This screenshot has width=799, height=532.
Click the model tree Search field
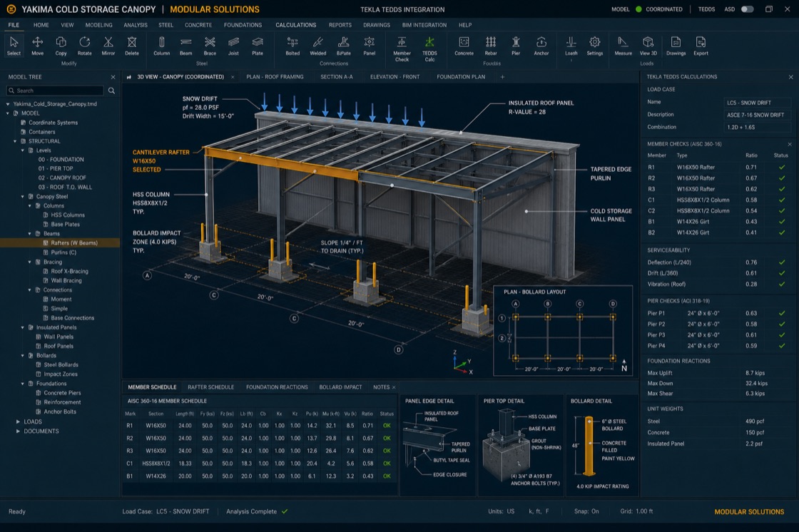(x=55, y=91)
